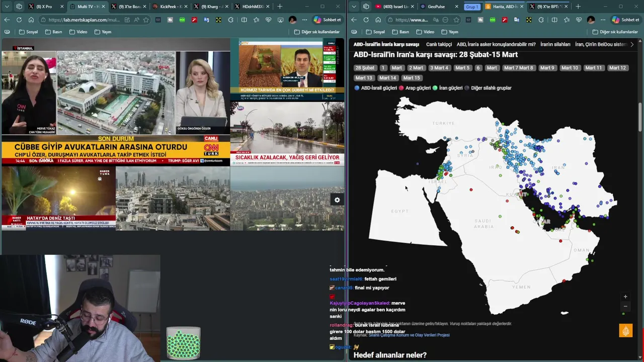Switch to the GeoPulse tab
This screenshot has height=362, width=644.
coord(438,7)
